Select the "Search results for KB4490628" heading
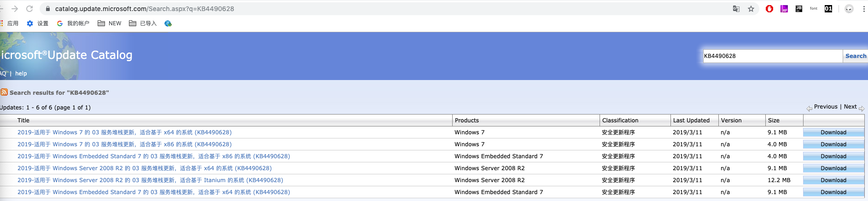 59,92
